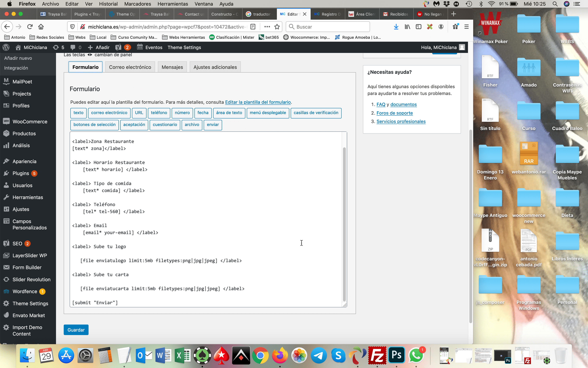The height and width of the screenshot is (368, 588).
Task: Open Servicios profesionales link
Action: (x=401, y=121)
